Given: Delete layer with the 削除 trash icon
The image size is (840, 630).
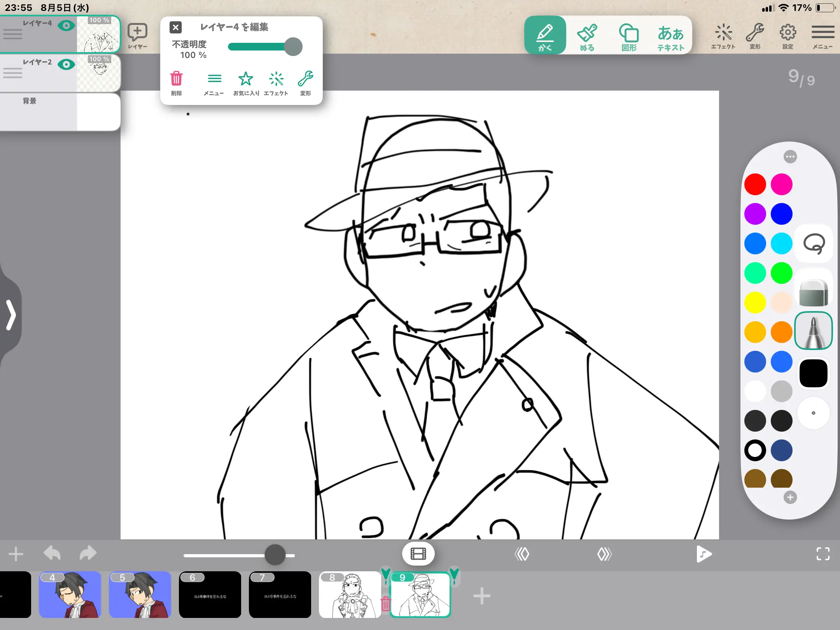Looking at the screenshot, I should pyautogui.click(x=176, y=83).
